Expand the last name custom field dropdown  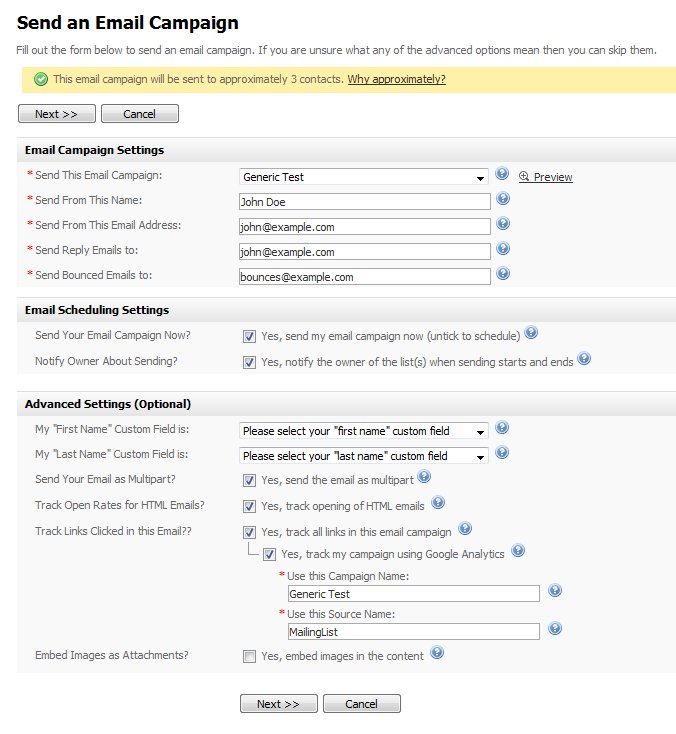coord(364,455)
